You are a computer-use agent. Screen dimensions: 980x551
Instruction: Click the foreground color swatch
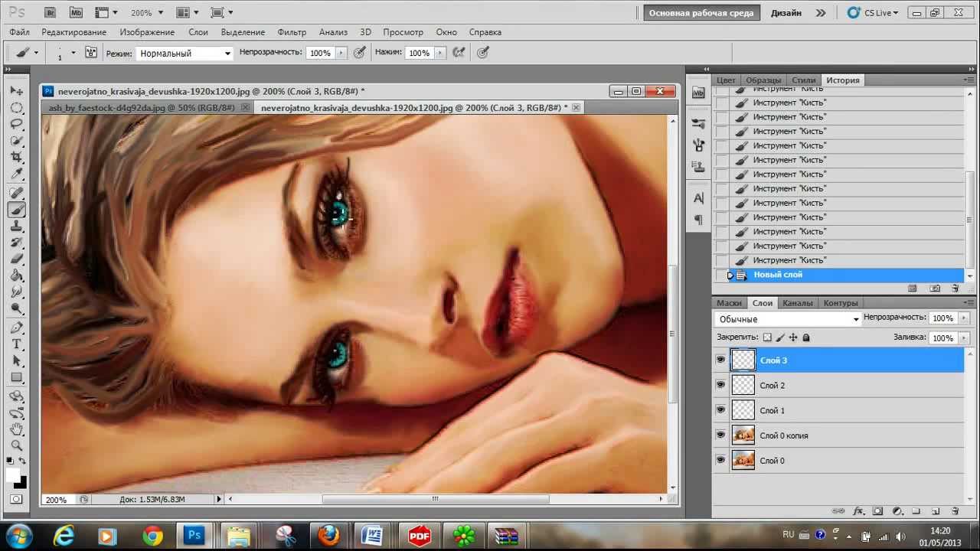click(13, 475)
